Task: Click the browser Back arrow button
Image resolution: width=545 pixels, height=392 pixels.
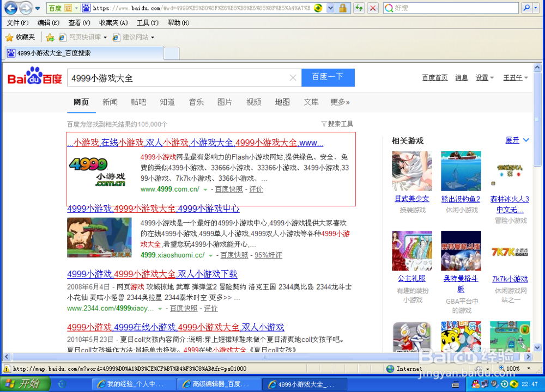Action: [x=11, y=8]
